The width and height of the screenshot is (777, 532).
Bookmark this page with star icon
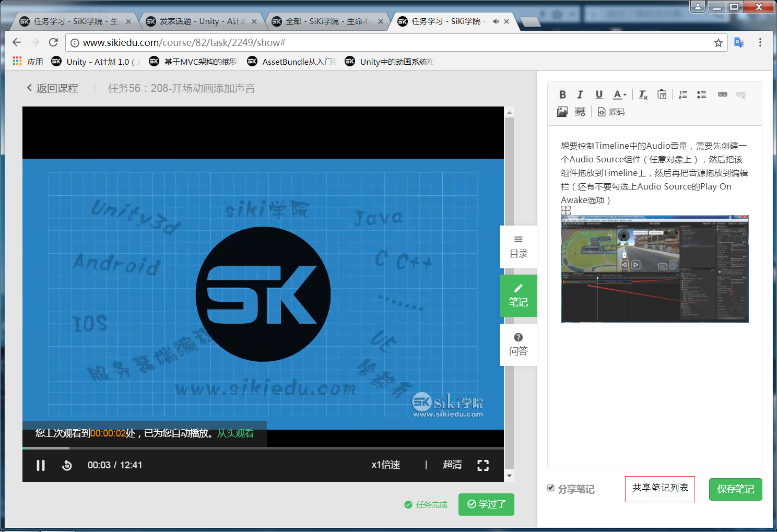click(719, 43)
